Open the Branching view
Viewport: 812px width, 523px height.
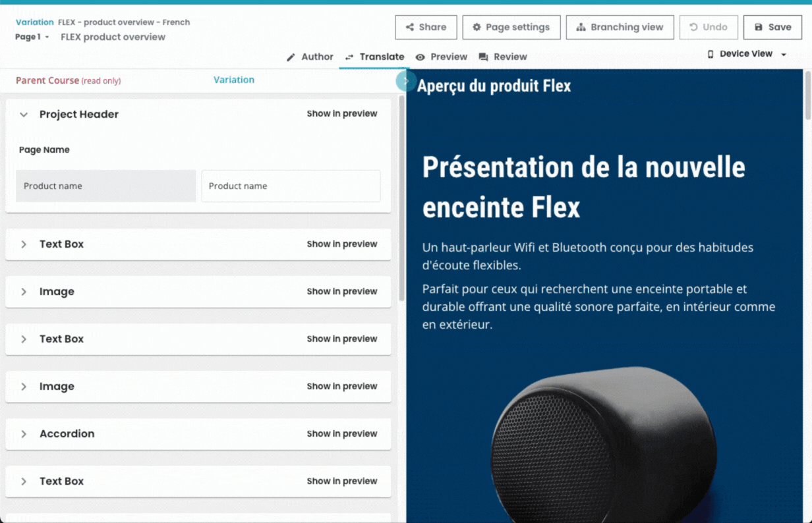click(x=620, y=27)
